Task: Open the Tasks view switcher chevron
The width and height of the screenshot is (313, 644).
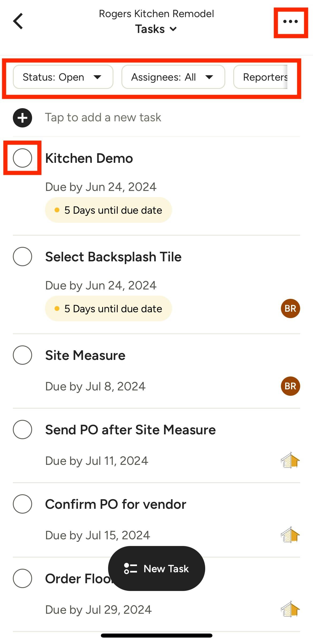Action: tap(173, 29)
